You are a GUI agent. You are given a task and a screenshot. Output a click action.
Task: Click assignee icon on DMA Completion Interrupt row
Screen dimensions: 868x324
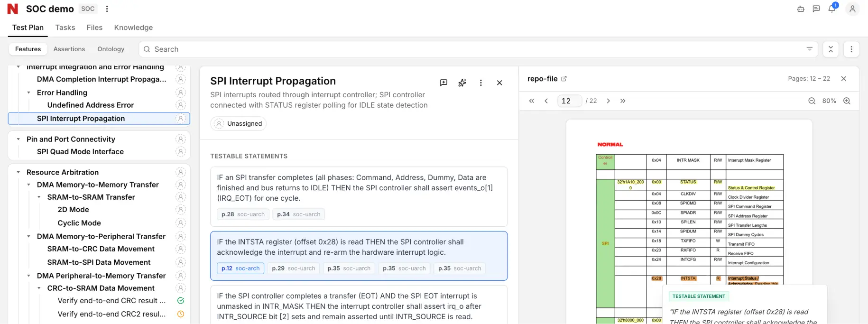(181, 79)
